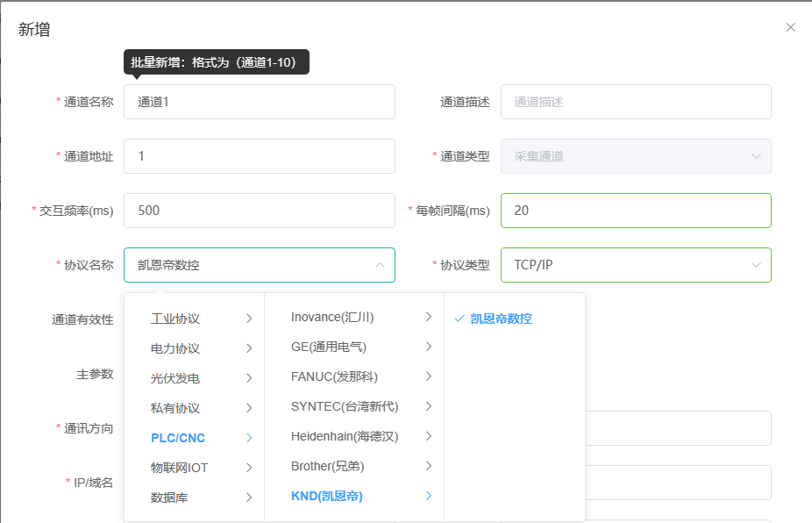Viewport: 812px width, 523px height.
Task: Select the checked 凯恩帝数控 protocol
Action: (x=515, y=319)
